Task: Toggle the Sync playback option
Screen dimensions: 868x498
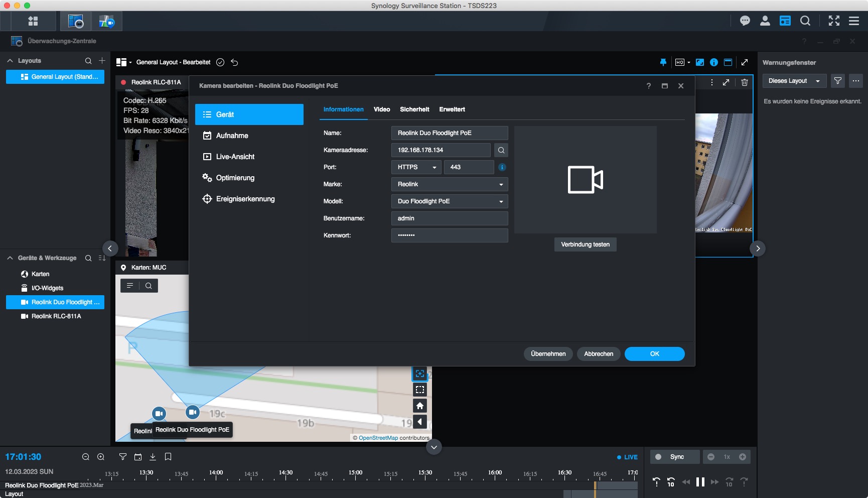Action: click(x=674, y=457)
